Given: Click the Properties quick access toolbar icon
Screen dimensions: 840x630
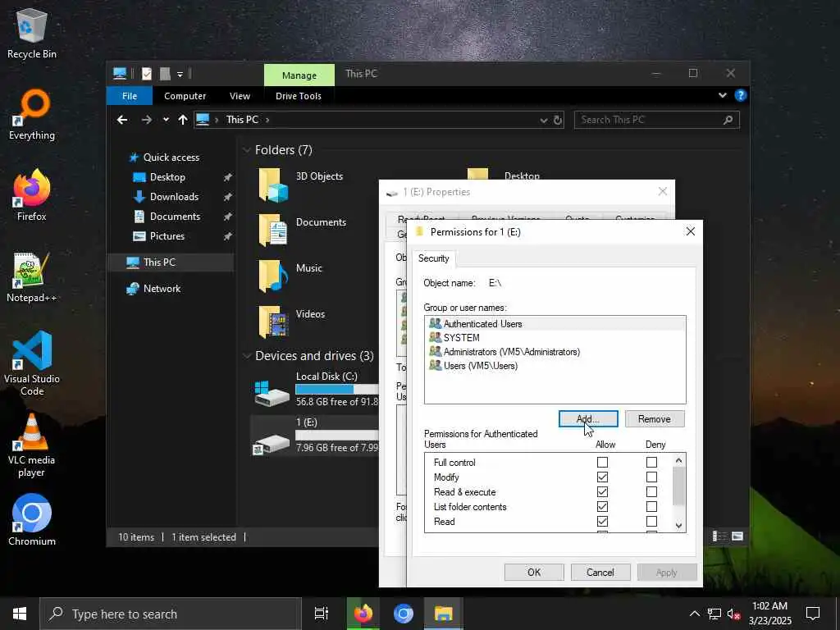Looking at the screenshot, I should pos(146,74).
